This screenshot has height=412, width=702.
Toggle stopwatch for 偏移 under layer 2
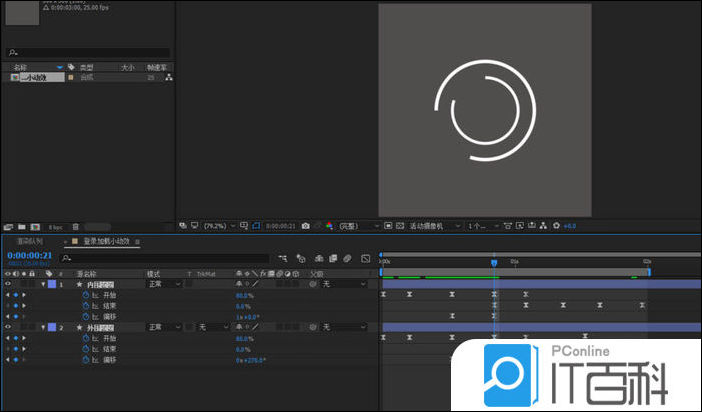(x=86, y=359)
